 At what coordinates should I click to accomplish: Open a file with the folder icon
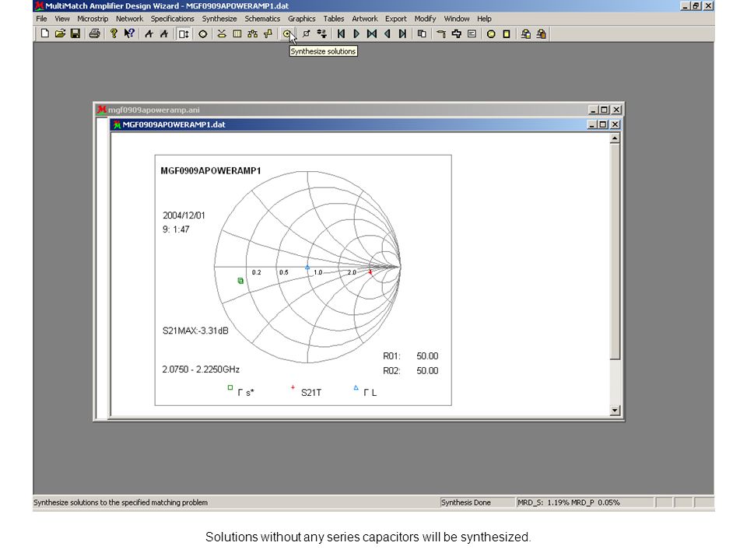[x=60, y=33]
